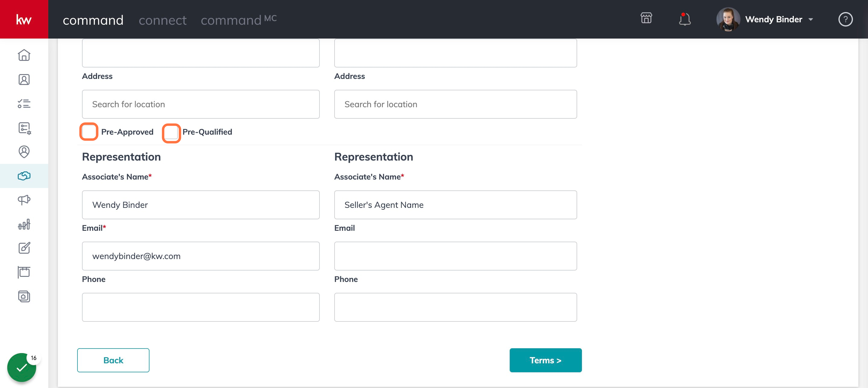Open the Reports bar chart sidebar icon

(24, 224)
